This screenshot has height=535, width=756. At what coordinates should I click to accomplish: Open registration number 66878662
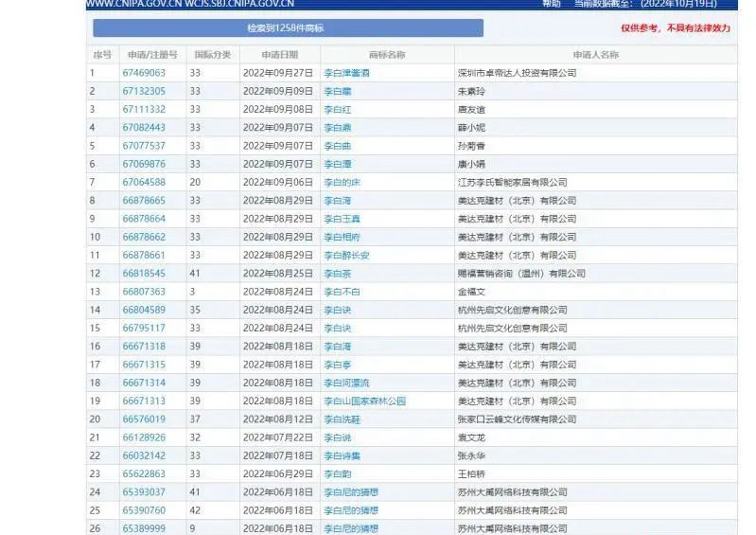(144, 237)
